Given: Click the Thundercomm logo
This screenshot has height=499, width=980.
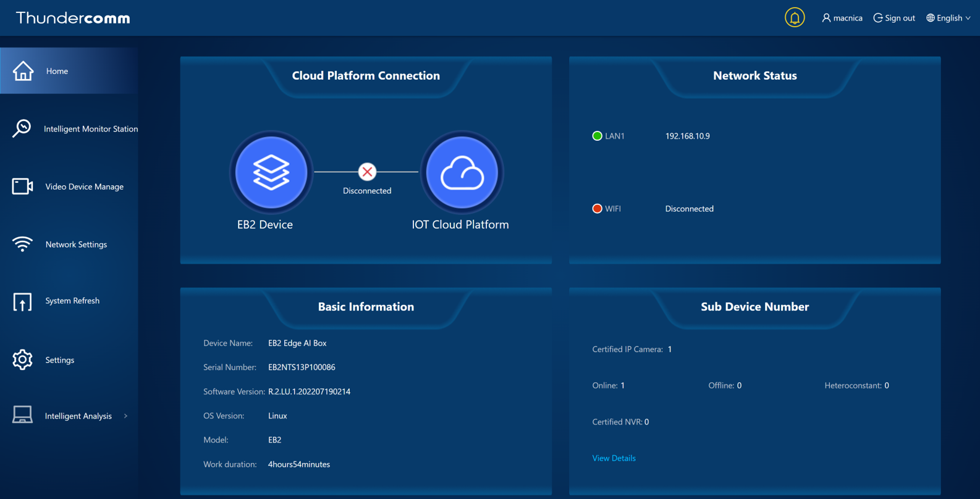Looking at the screenshot, I should (73, 18).
